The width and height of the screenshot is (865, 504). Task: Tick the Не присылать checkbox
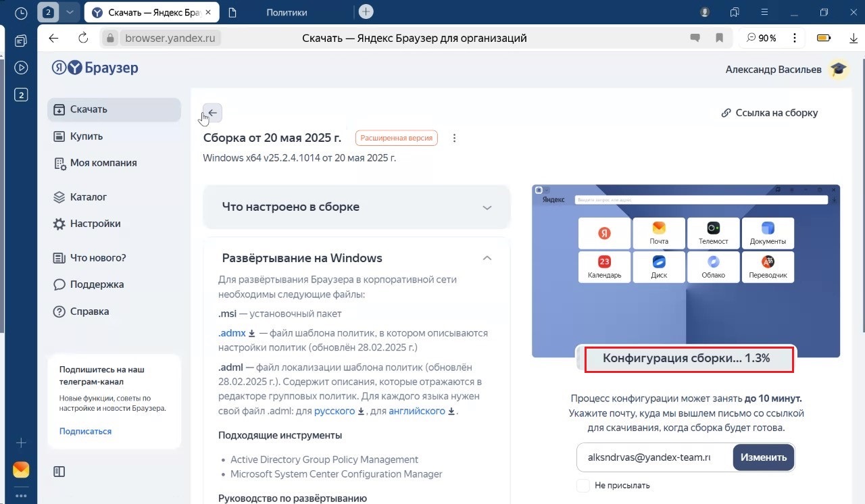click(583, 485)
